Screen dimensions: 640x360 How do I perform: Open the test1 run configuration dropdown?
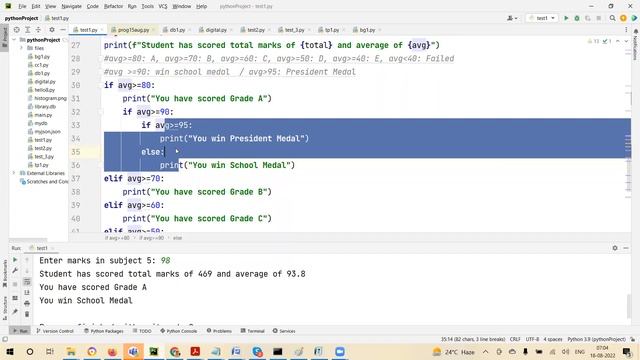[x=542, y=18]
